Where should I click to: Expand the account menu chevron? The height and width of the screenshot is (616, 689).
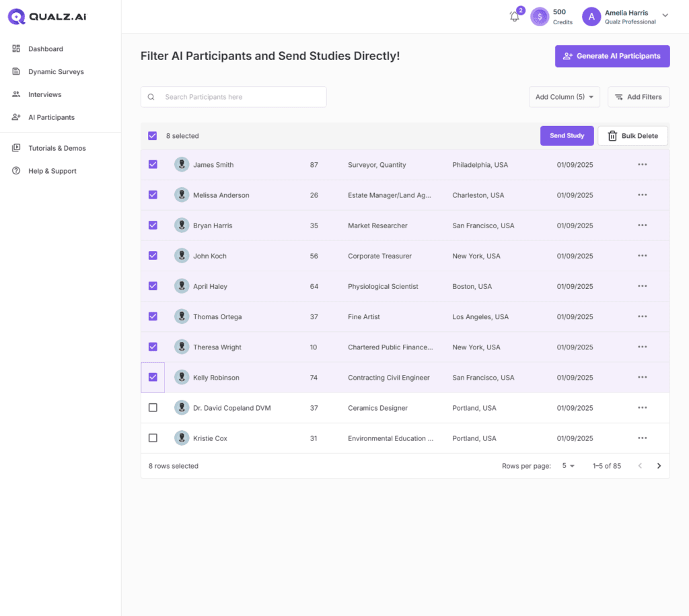(x=665, y=15)
